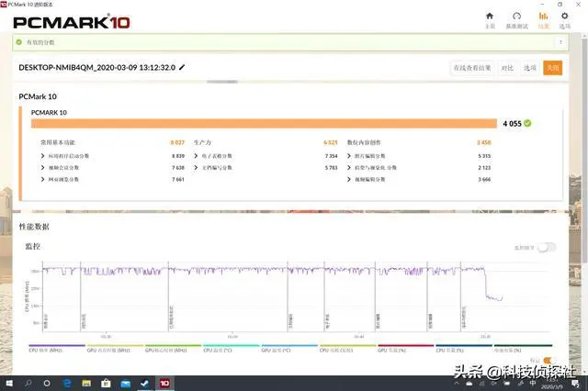
Task: Toggle the CPU 频率 (MHz) purple legend series
Action: (x=57, y=349)
